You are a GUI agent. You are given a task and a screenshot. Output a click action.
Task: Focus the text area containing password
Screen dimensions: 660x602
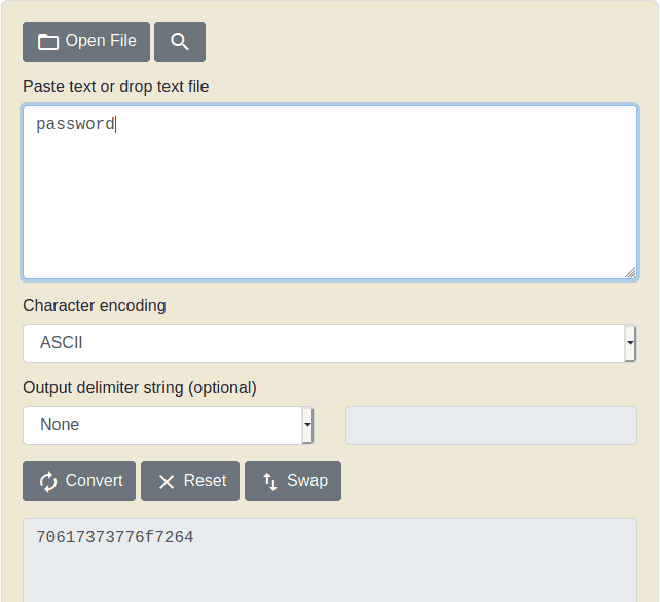click(x=330, y=192)
